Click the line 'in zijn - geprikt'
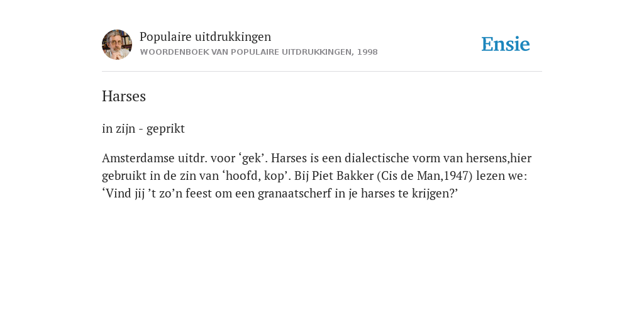The width and height of the screenshot is (644, 322). (143, 128)
